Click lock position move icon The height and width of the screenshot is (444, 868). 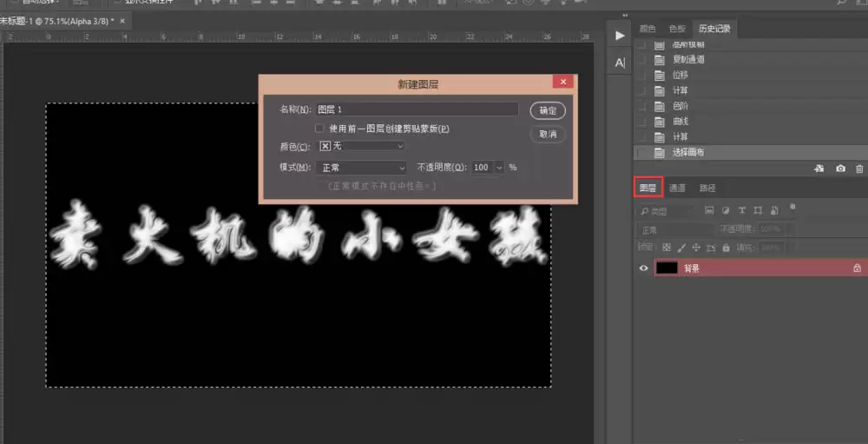coord(696,248)
